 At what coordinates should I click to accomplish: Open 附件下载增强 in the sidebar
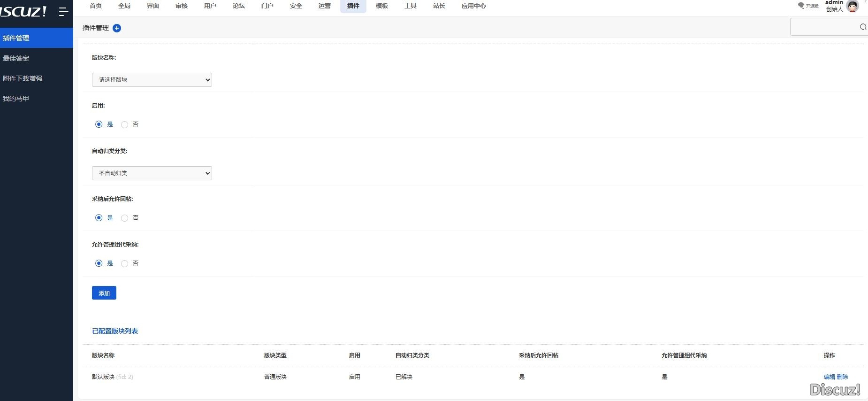coord(23,78)
